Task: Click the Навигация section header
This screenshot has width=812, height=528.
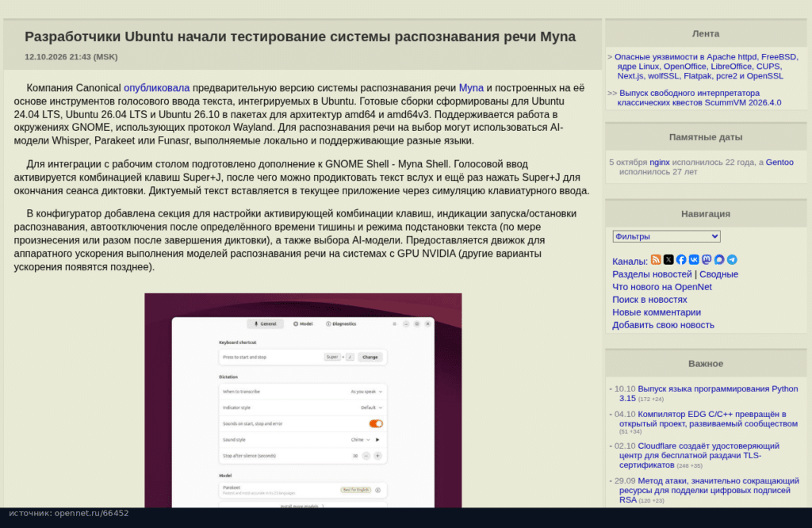Action: coord(705,214)
